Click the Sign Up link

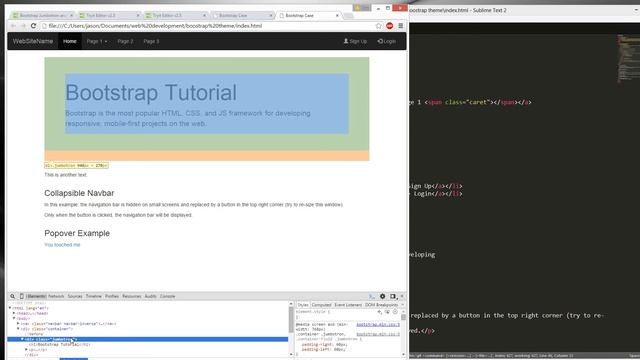pos(355,41)
